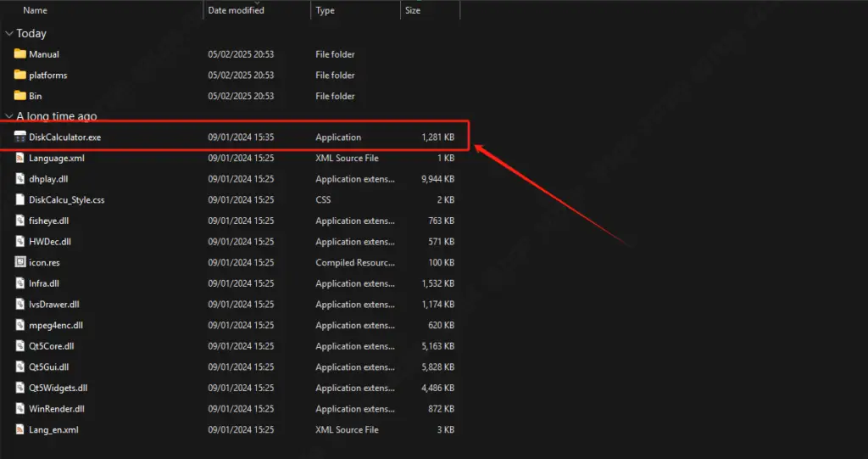
Task: Click the 9,944 KB size value
Action: point(437,179)
